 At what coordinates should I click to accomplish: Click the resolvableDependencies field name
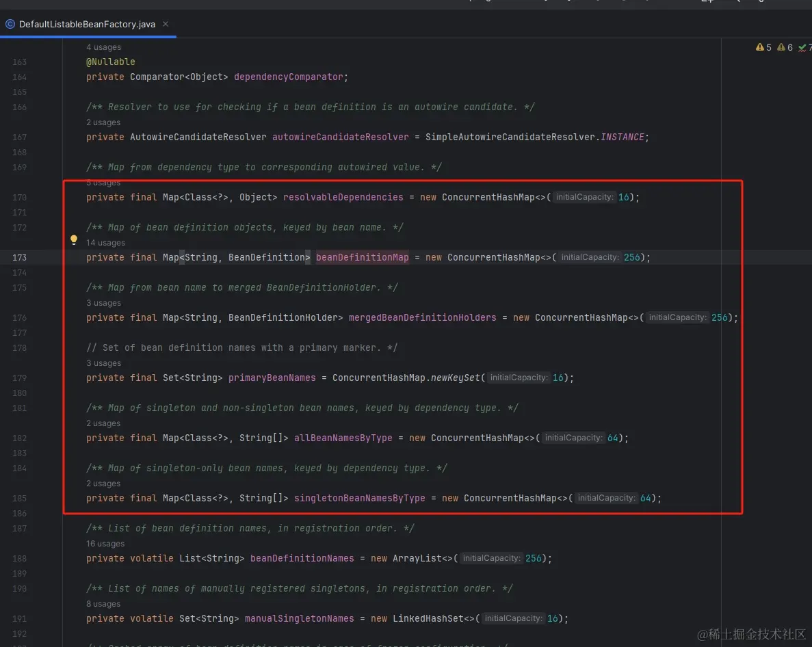343,197
